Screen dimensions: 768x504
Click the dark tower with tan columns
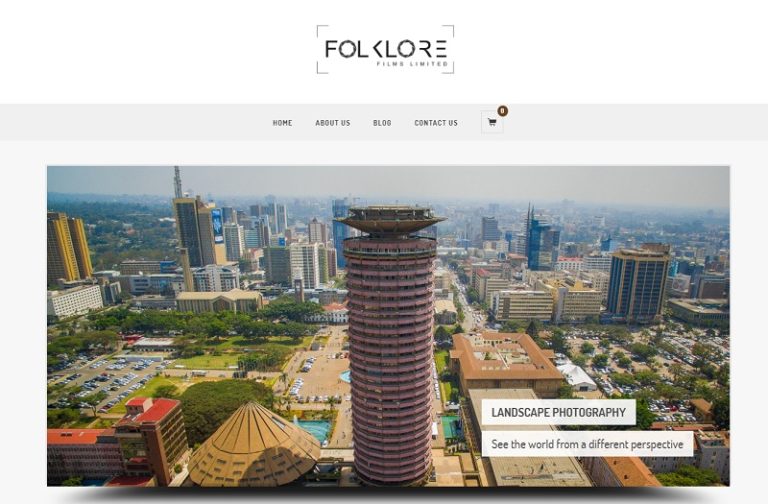638,282
